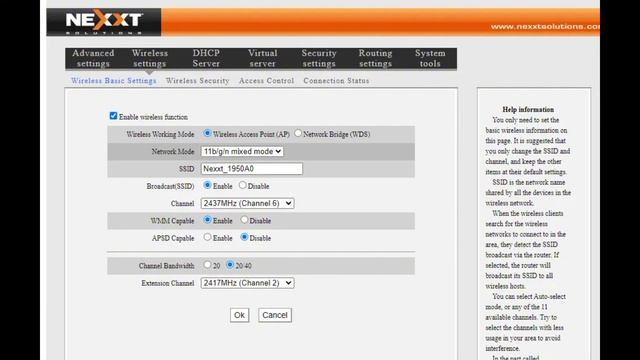Select Wireless Access Point (AP) mode
640x360 pixels.
(x=207, y=133)
